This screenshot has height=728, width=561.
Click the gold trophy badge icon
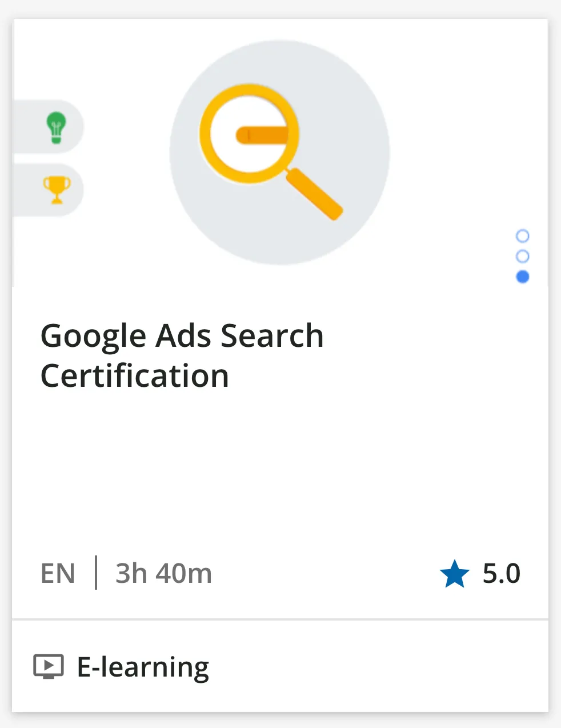point(57,190)
